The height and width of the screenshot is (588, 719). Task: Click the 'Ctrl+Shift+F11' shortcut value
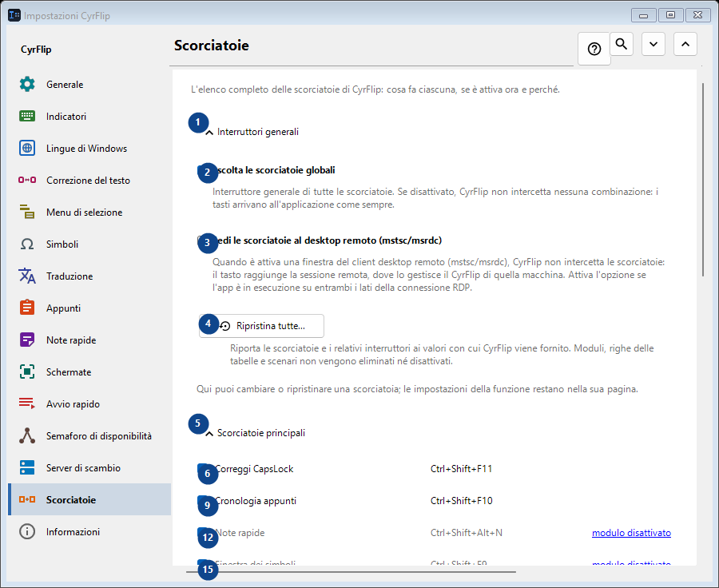(x=461, y=469)
